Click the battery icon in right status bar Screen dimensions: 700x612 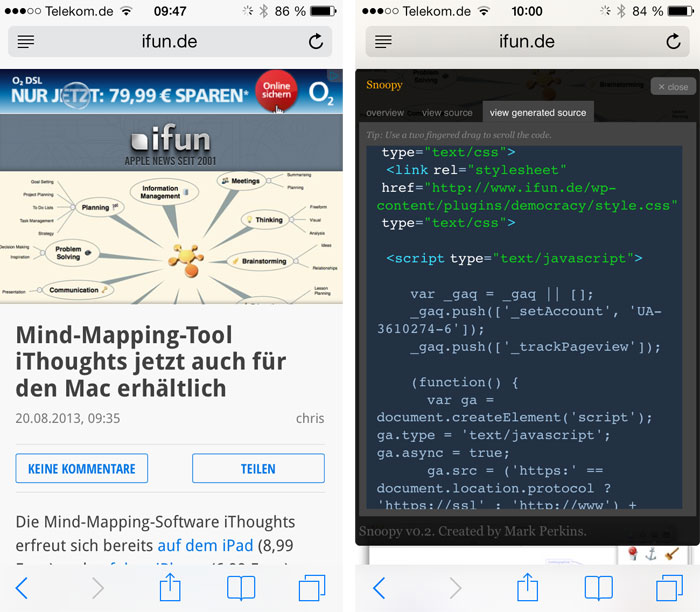coord(681,11)
